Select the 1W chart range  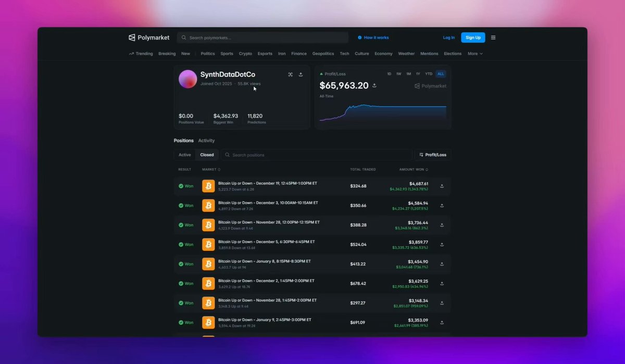[x=399, y=74]
